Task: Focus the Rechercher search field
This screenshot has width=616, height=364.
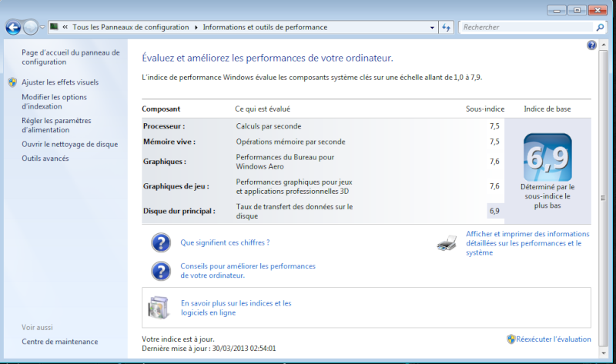Action: click(x=527, y=27)
